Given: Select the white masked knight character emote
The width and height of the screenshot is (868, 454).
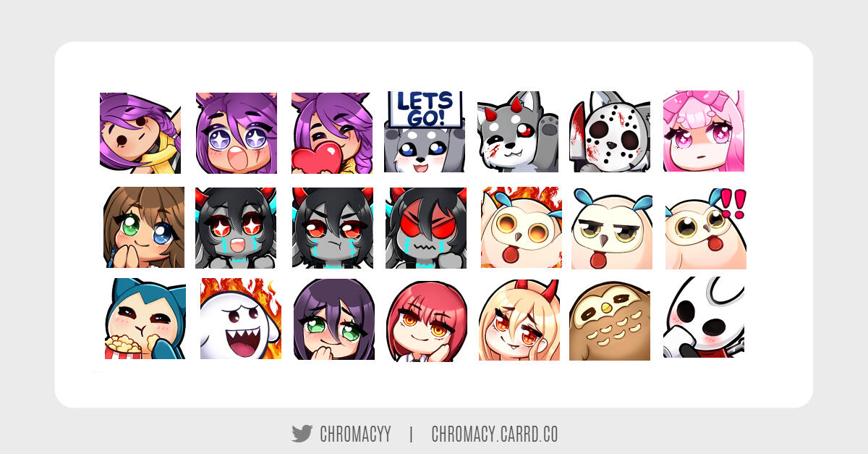Looking at the screenshot, I should 704,317.
